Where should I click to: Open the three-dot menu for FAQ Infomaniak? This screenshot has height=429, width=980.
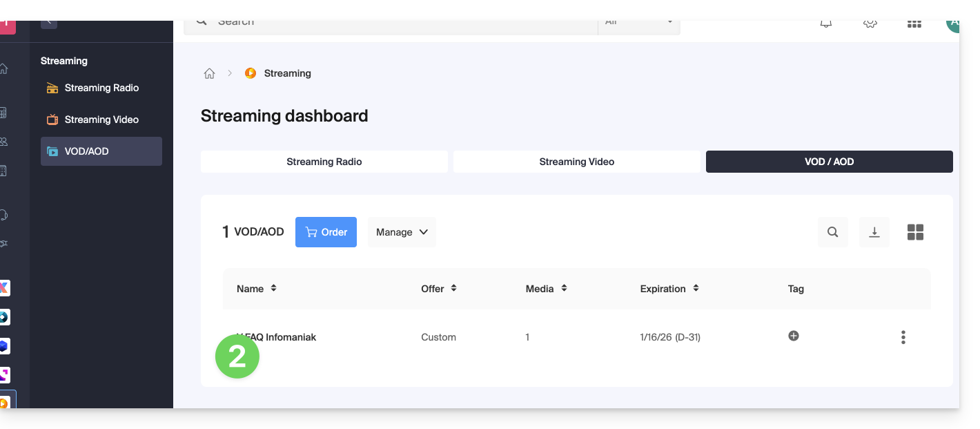pos(903,337)
